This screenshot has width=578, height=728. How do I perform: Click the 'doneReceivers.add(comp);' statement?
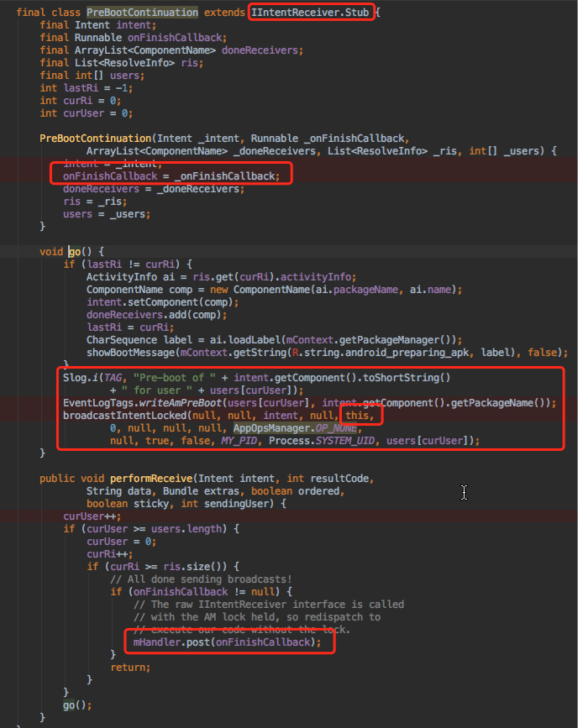[x=156, y=314]
